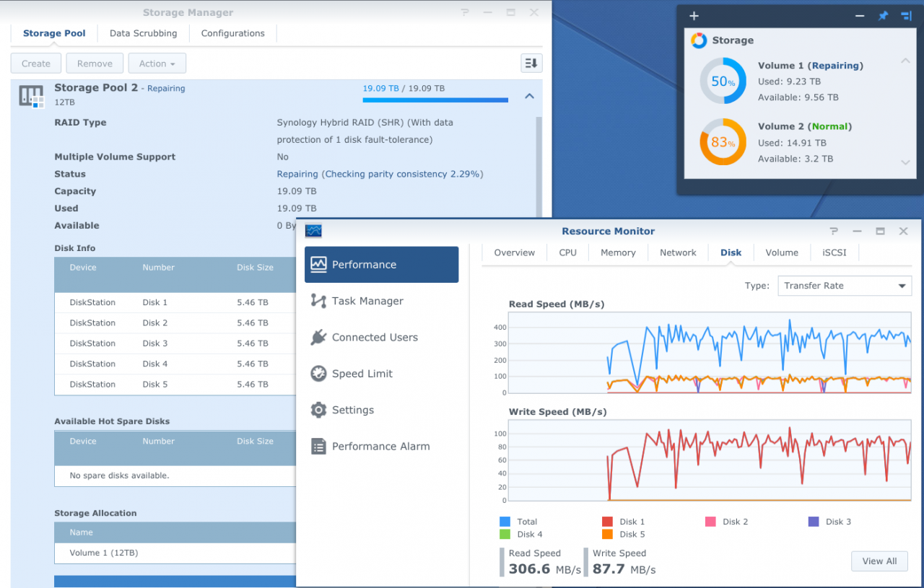Click the Storage Pool 2 capacity progress bar

click(x=435, y=100)
